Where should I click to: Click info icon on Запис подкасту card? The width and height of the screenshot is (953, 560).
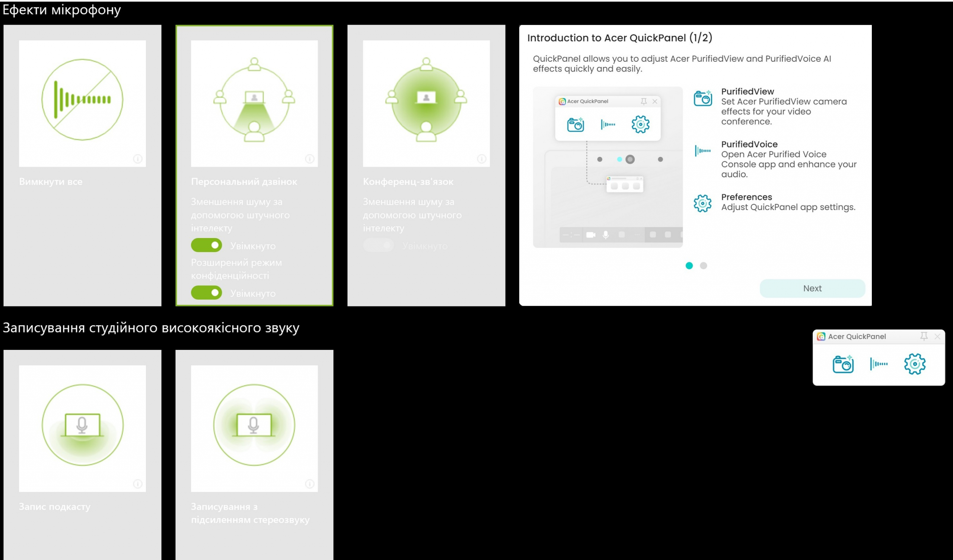pos(138,484)
